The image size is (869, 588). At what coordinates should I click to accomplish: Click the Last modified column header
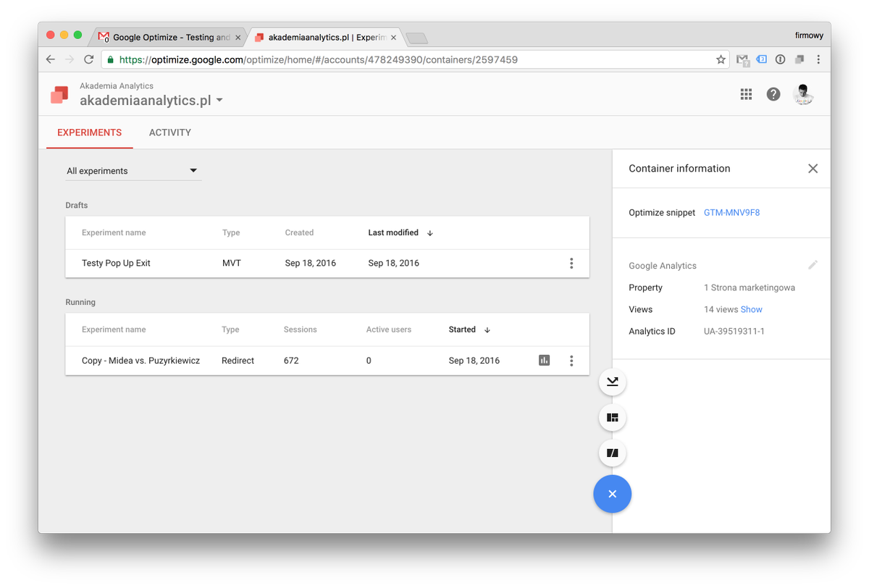coord(393,233)
